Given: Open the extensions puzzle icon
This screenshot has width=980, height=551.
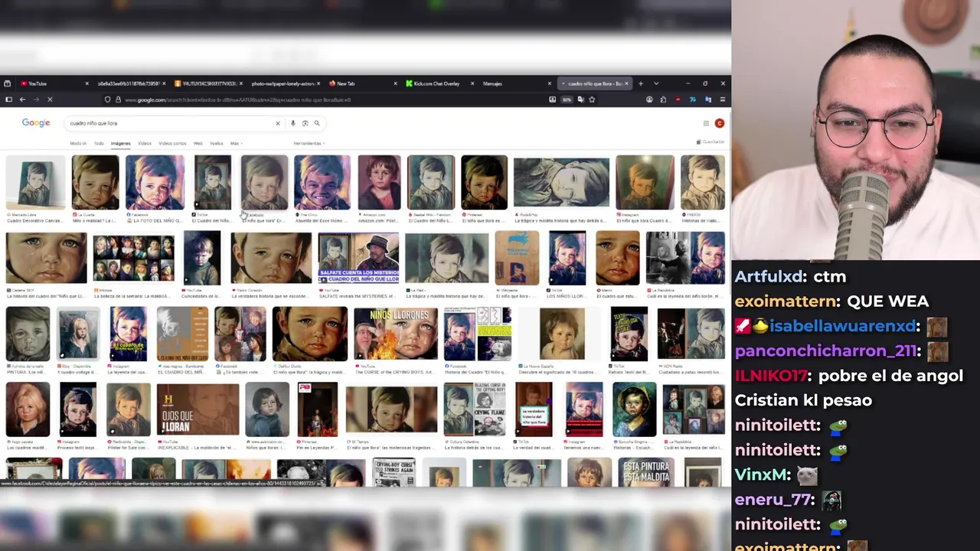Looking at the screenshot, I should point(663,99).
